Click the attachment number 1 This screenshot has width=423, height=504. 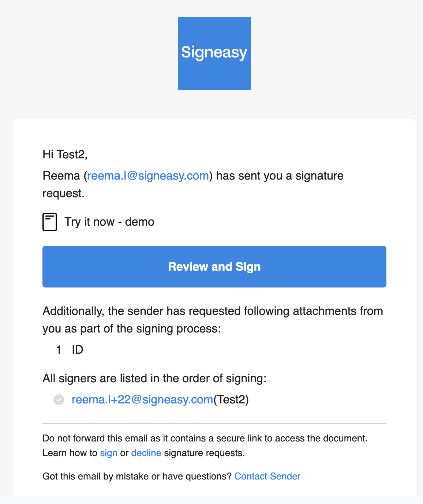(x=59, y=350)
